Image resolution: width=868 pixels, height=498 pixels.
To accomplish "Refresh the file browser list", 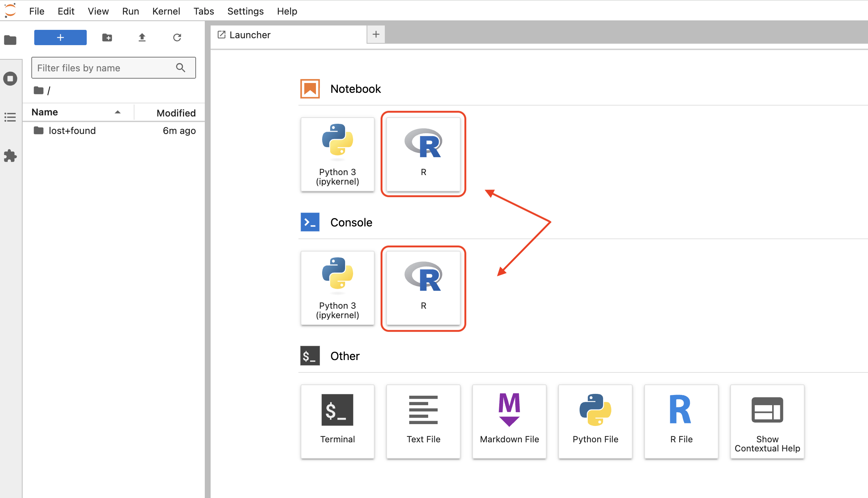I will click(177, 37).
